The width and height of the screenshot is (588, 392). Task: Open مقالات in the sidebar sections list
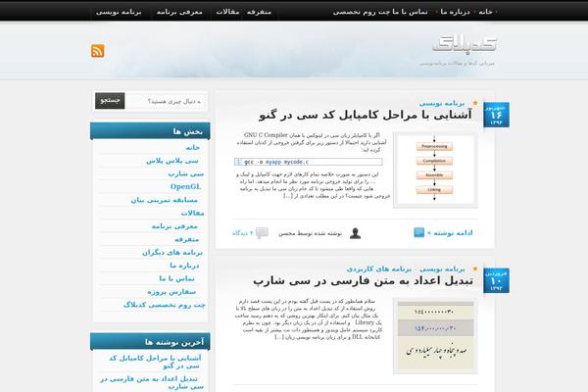pyautogui.click(x=192, y=213)
